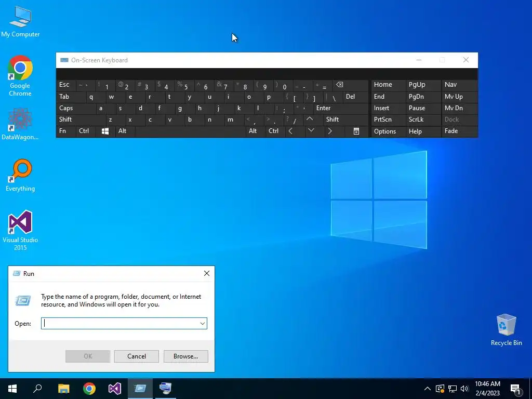Toggle the Fn key

(x=66, y=131)
